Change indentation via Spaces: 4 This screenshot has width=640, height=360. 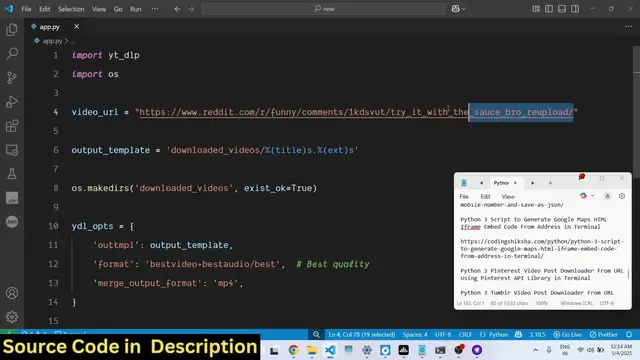click(415, 334)
